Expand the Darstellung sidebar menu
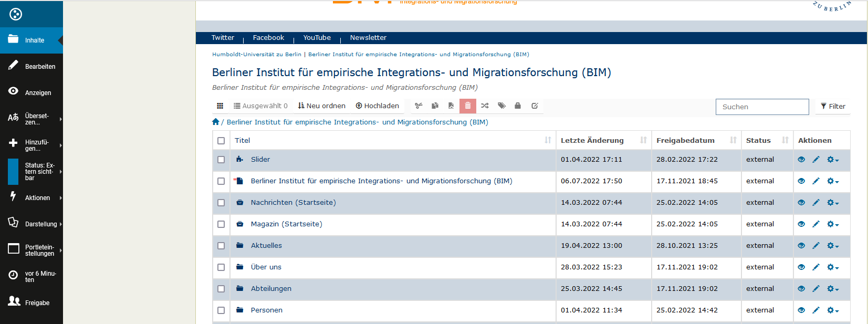The height and width of the screenshot is (324, 868). tap(32, 224)
